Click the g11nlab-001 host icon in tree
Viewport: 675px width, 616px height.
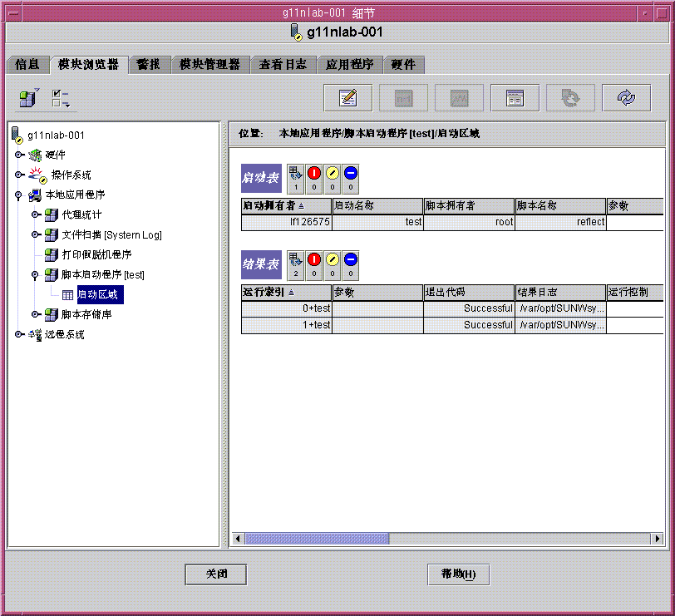tap(17, 136)
